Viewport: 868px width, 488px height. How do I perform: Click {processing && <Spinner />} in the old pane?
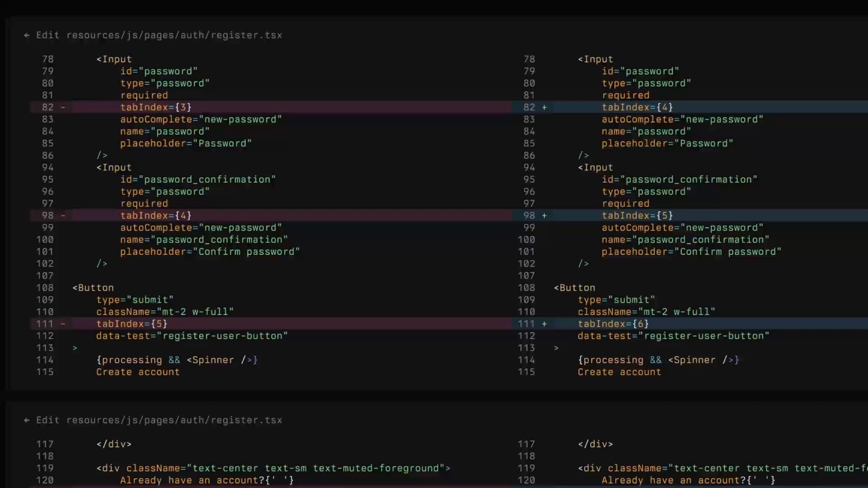pos(177,360)
